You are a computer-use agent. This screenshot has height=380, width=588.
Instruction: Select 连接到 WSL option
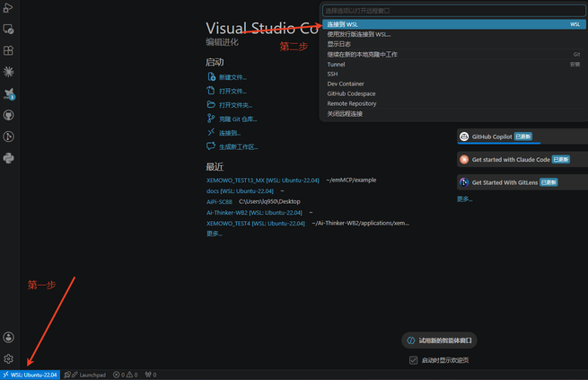tap(453, 24)
